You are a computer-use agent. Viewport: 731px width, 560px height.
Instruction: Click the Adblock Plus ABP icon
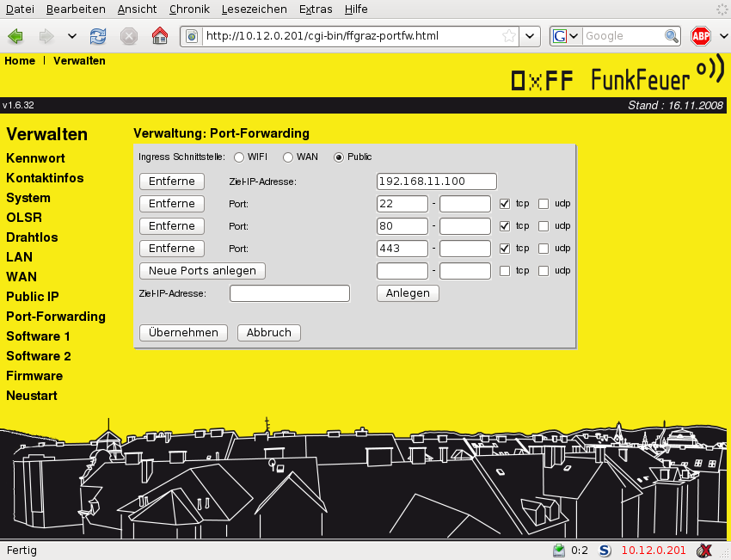coord(701,36)
